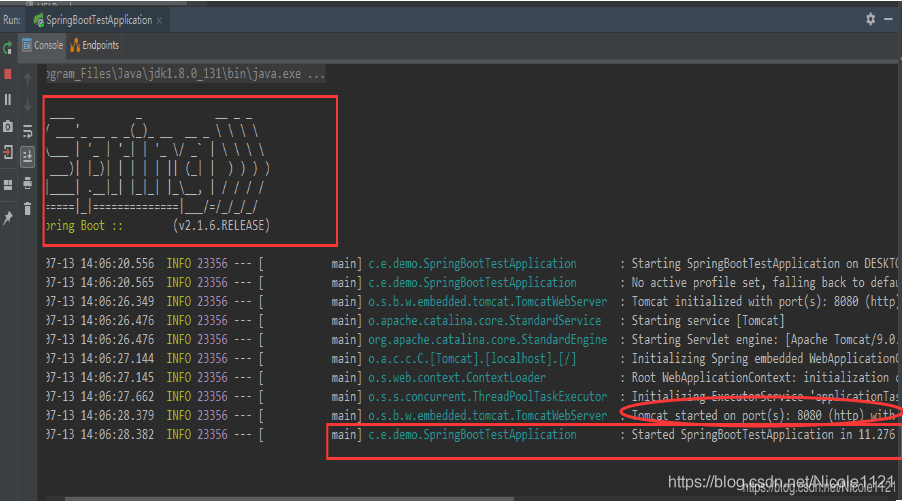Click the exit application icon

(7, 152)
